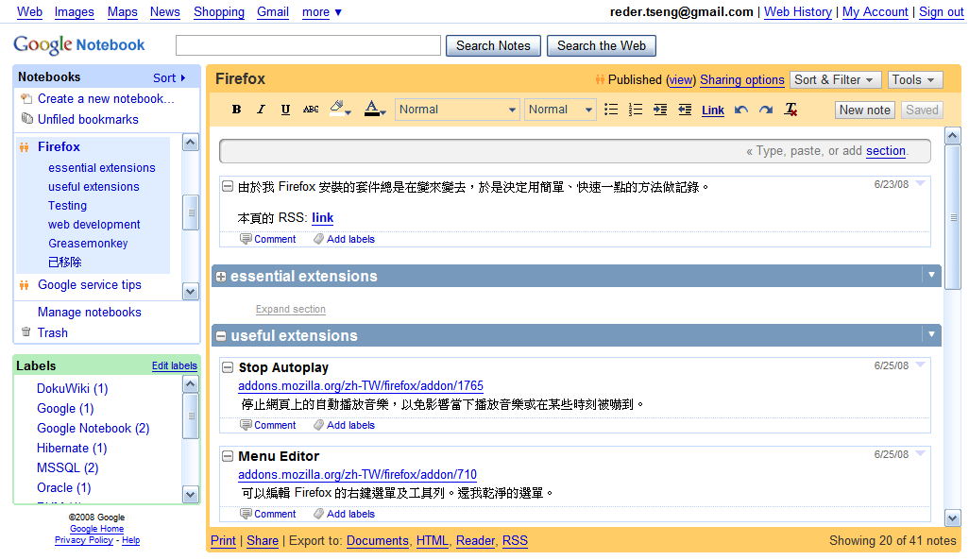Screen dimensions: 969x560
Task: Click Add labels tag icon under Stop Autoplay
Action: coord(318,425)
